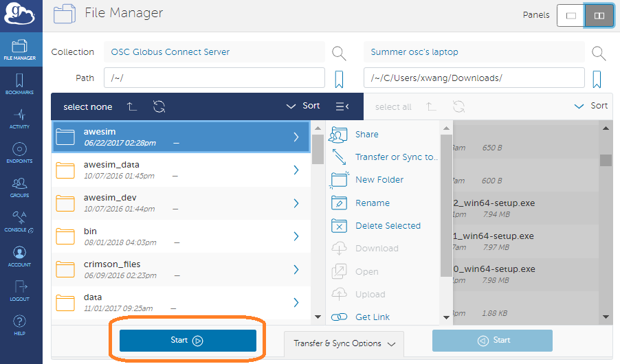Click the right panel scrollbar thumb
The image size is (620, 364).
(x=606, y=160)
